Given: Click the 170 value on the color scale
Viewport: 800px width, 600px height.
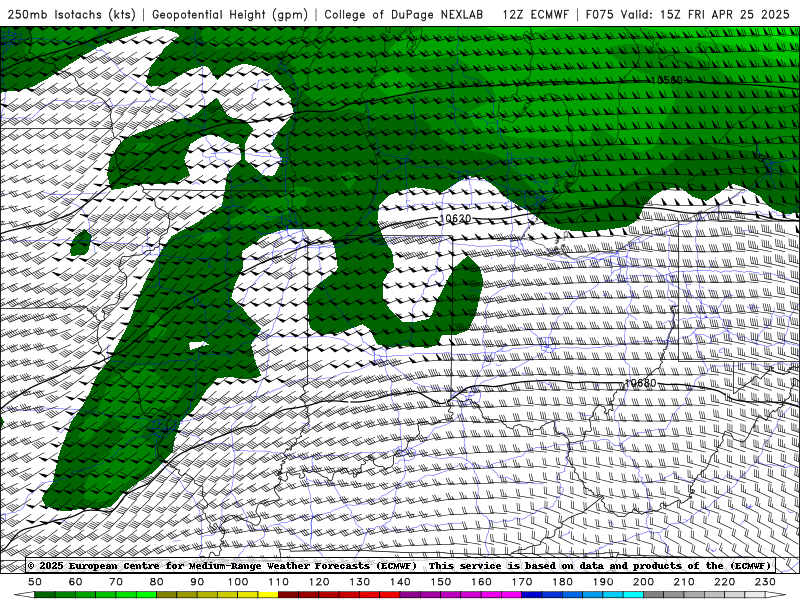Looking at the screenshot, I should click(x=522, y=582).
